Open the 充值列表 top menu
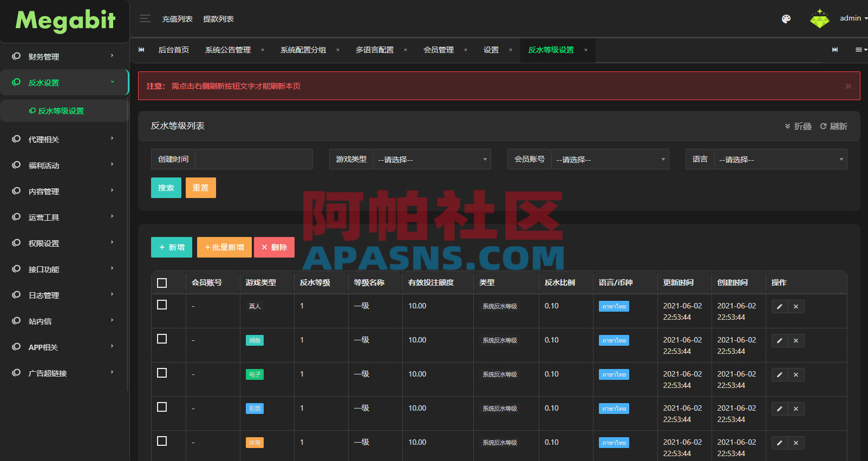The height and width of the screenshot is (461, 868). [178, 19]
